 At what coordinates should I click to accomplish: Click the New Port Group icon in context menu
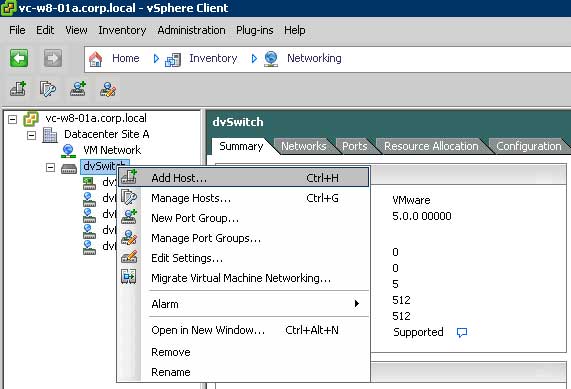(x=129, y=217)
